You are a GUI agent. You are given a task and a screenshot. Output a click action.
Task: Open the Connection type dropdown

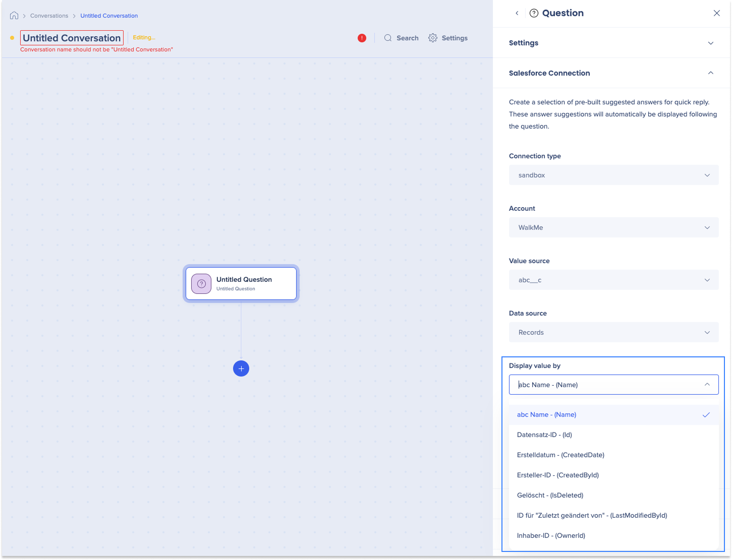(613, 175)
